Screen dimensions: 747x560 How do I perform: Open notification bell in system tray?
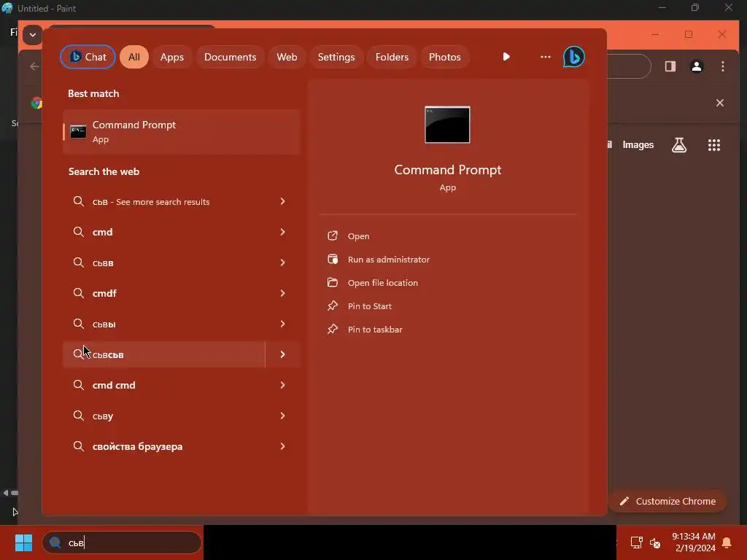pyautogui.click(x=727, y=542)
